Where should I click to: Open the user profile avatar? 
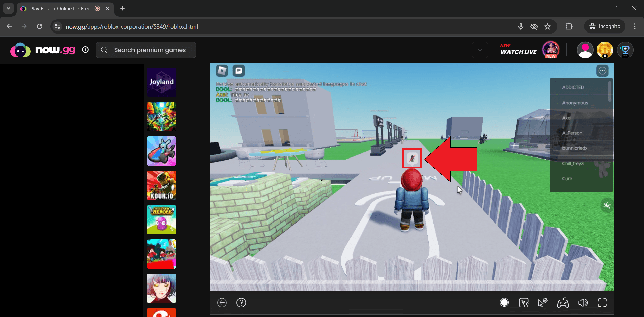[x=585, y=50]
